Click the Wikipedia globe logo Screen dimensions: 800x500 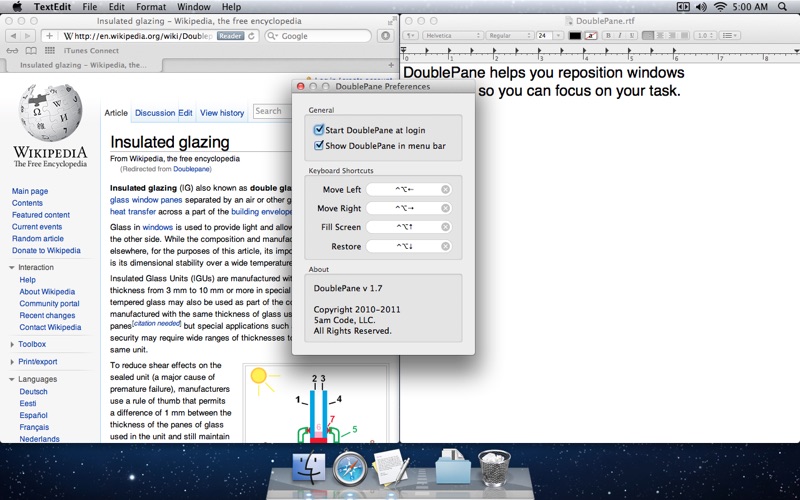coord(50,112)
